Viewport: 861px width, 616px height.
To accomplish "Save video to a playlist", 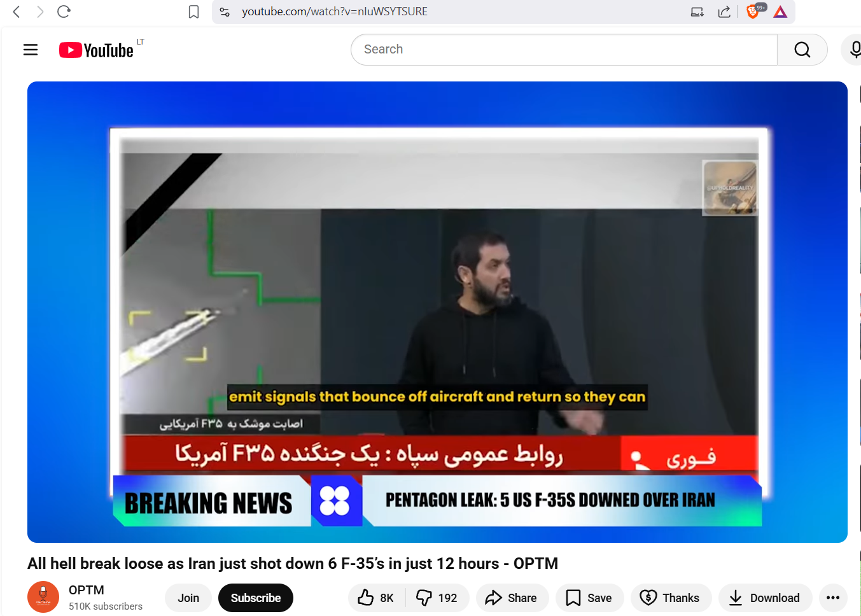I will click(589, 598).
